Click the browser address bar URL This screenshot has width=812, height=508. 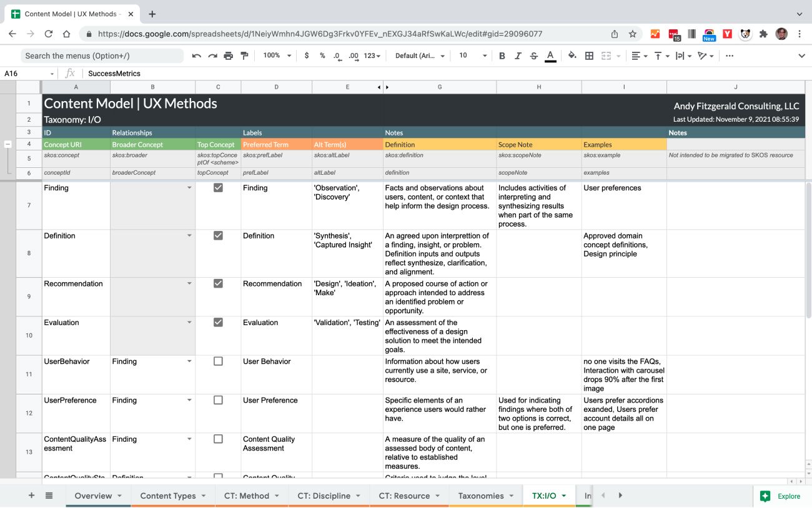[320, 34]
